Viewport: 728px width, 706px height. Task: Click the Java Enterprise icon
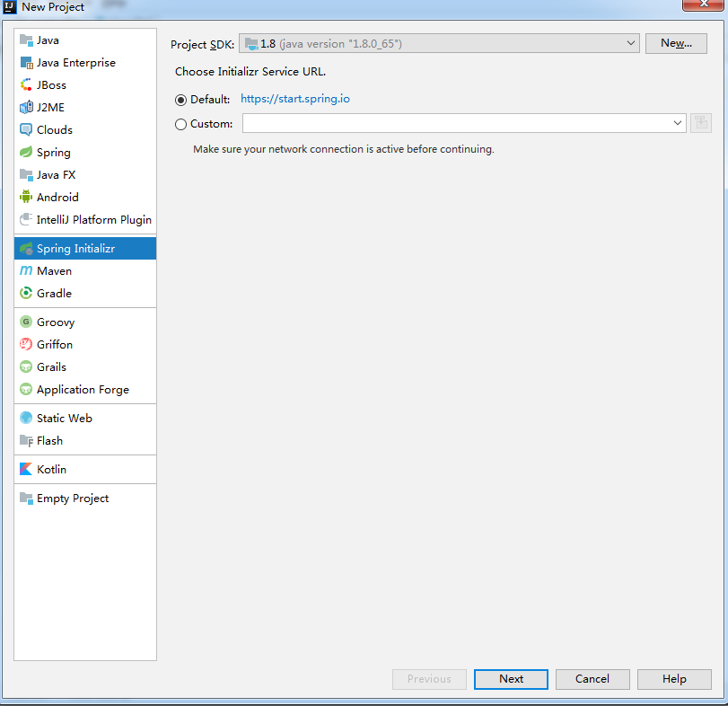(x=26, y=63)
